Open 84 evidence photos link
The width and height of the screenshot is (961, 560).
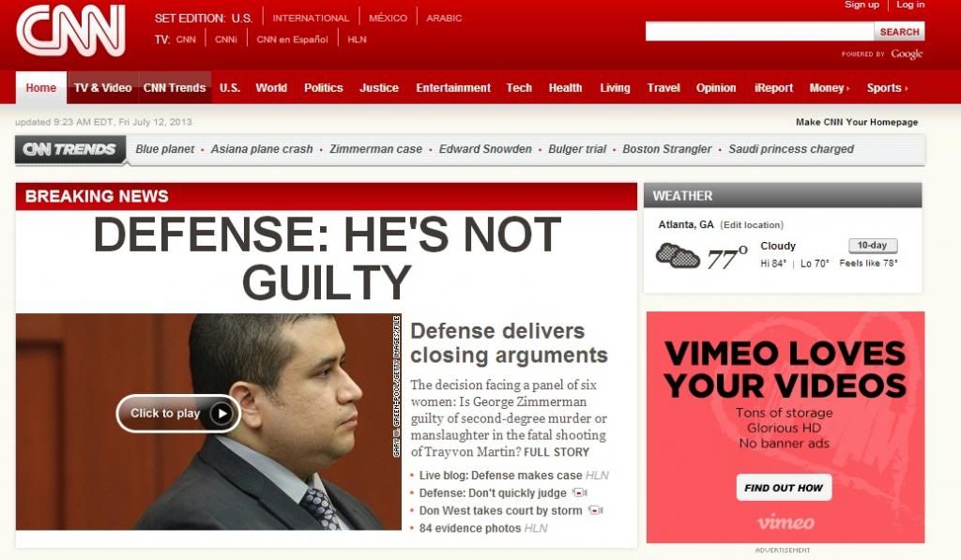coord(470,528)
